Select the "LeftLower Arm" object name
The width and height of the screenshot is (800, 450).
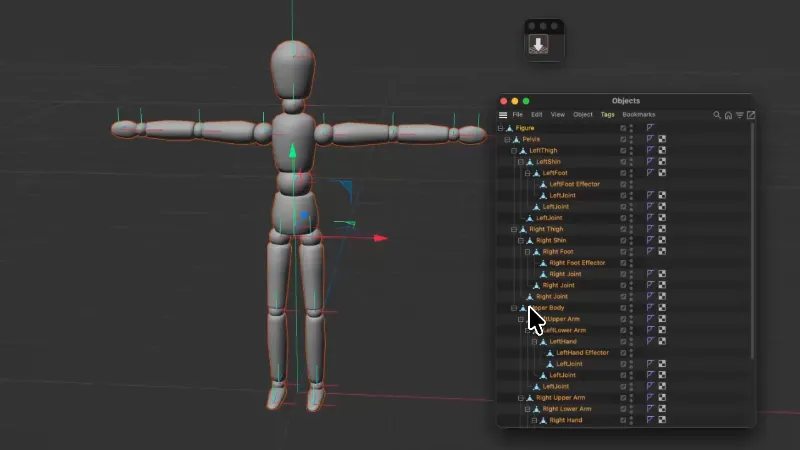(564, 330)
